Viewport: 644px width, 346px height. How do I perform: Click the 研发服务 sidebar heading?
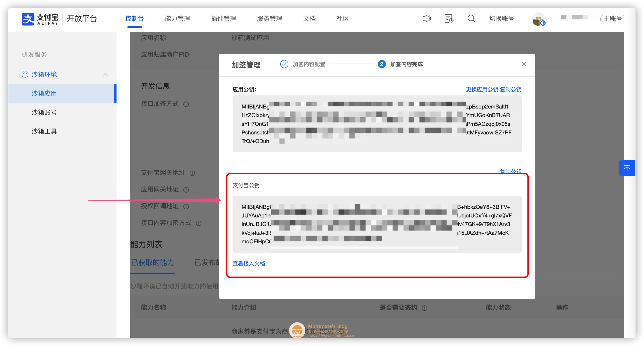(34, 54)
